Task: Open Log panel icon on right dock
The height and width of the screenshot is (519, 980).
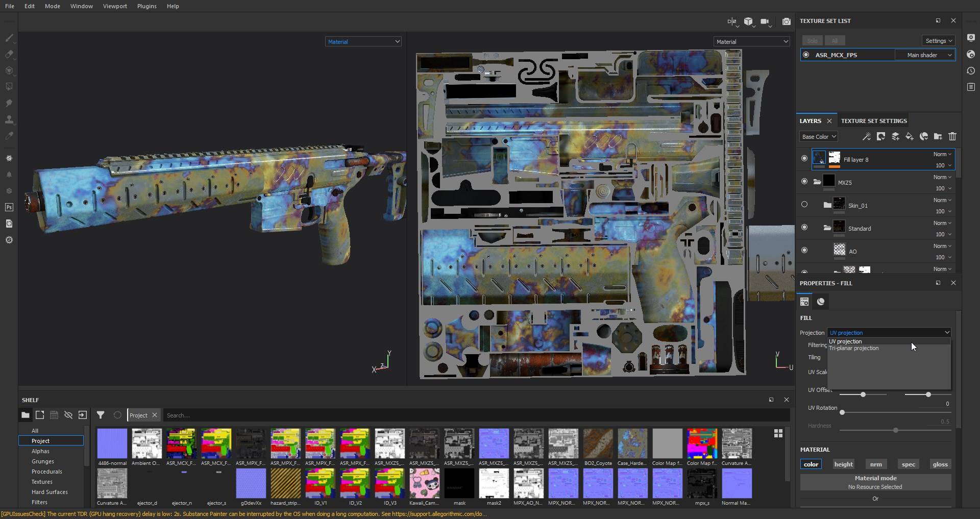Action: pyautogui.click(x=971, y=87)
